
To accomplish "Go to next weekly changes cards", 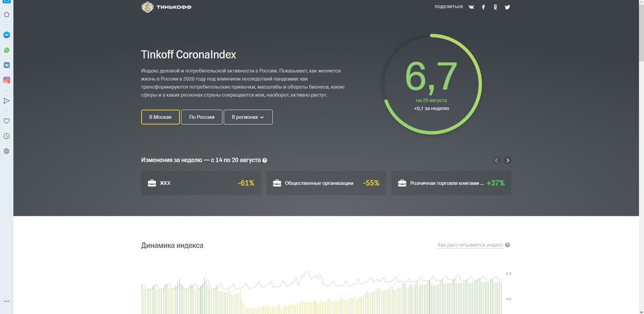I will [508, 160].
